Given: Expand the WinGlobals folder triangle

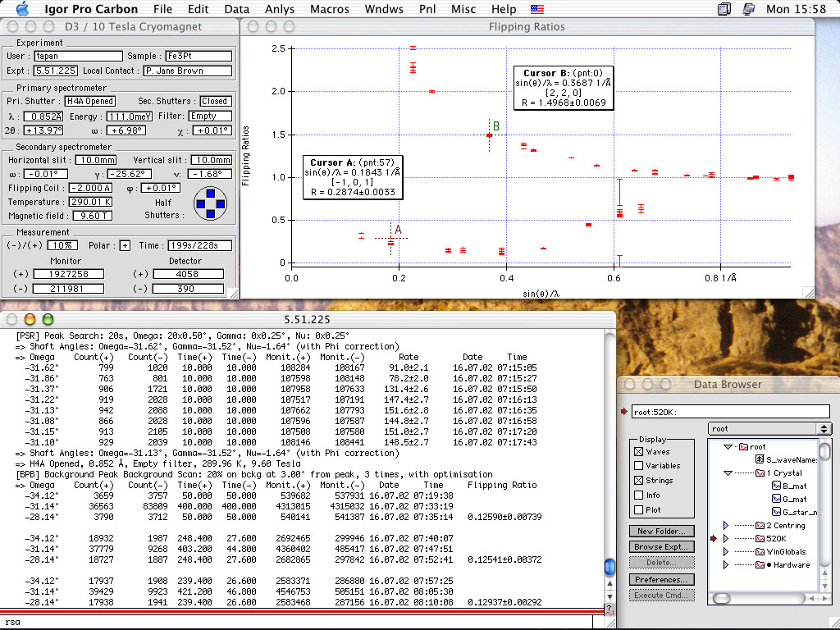Looking at the screenshot, I should pyautogui.click(x=727, y=551).
